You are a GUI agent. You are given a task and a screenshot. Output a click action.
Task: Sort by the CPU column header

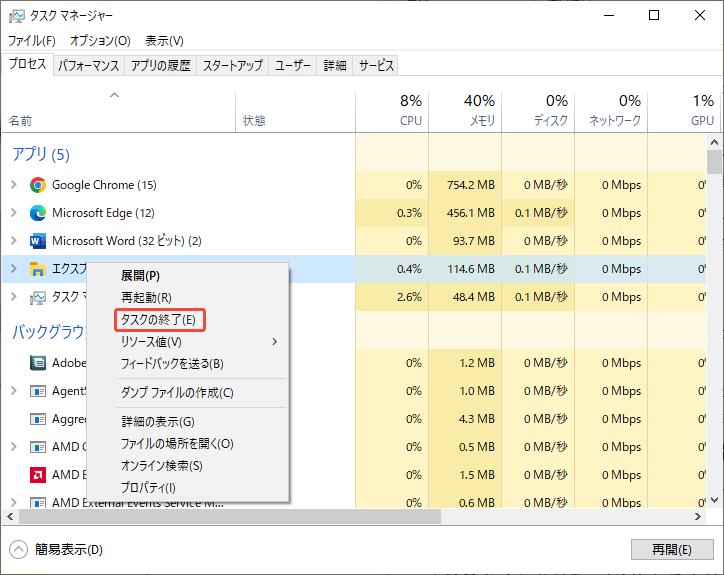pos(392,111)
